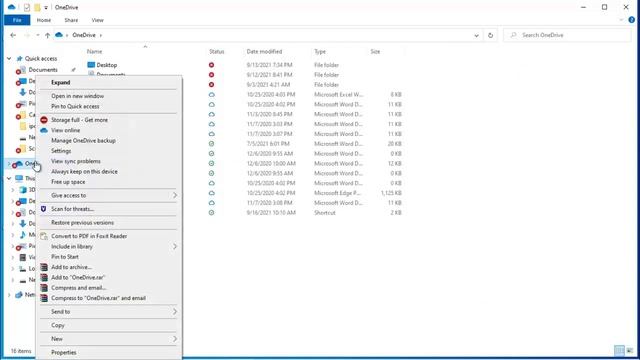Click the Properties quick toolbar icon
Image resolution: width=640 pixels, height=360 pixels.
[27, 7]
